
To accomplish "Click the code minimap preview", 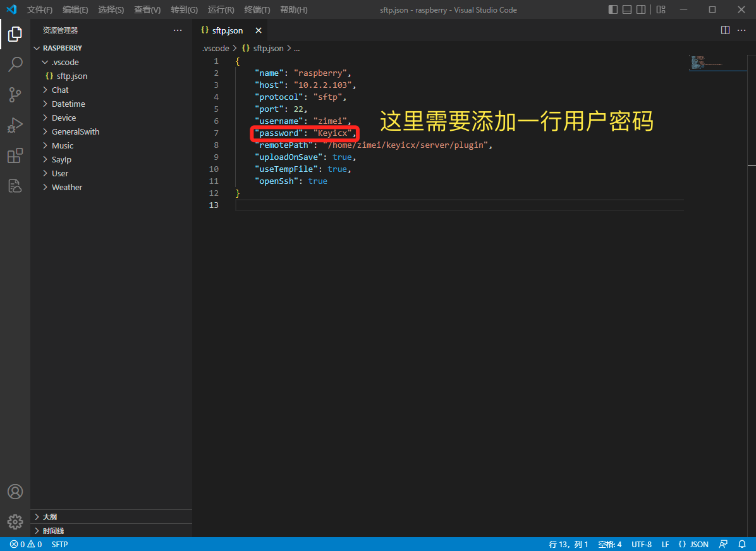I will click(718, 63).
